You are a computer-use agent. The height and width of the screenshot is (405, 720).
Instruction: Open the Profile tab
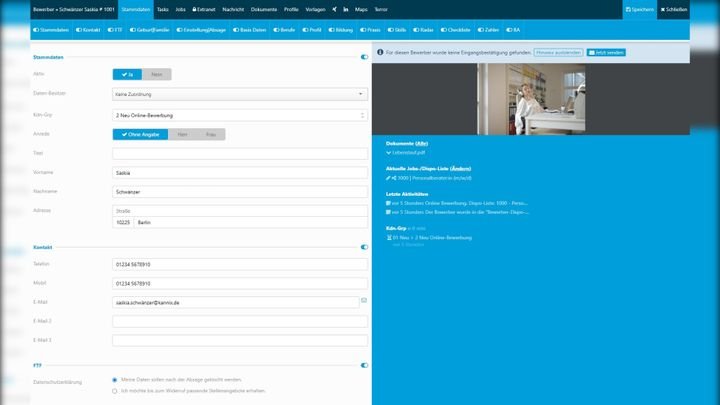coord(291,9)
